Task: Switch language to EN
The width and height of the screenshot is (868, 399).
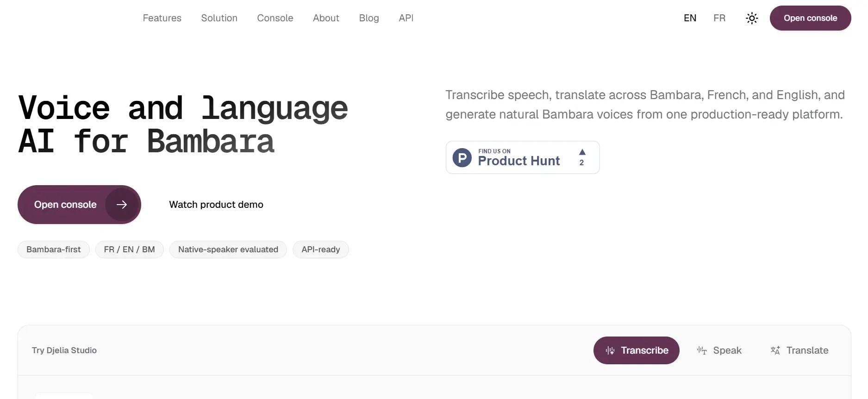Action: (690, 18)
